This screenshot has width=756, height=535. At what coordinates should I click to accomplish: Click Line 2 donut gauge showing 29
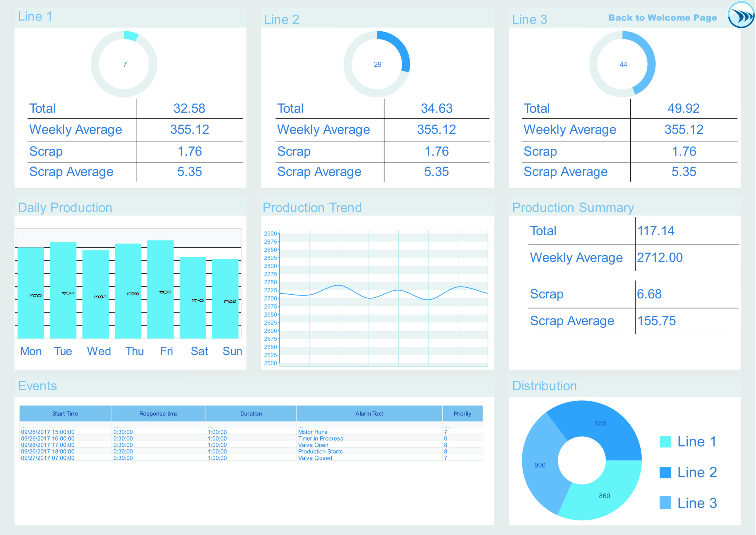pyautogui.click(x=377, y=64)
